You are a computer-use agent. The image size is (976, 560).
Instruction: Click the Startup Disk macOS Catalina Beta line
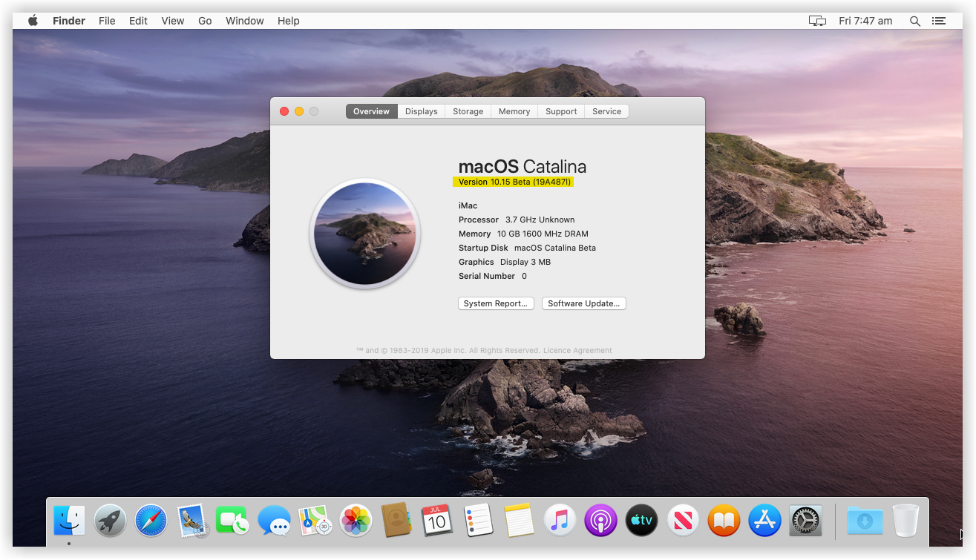(527, 248)
